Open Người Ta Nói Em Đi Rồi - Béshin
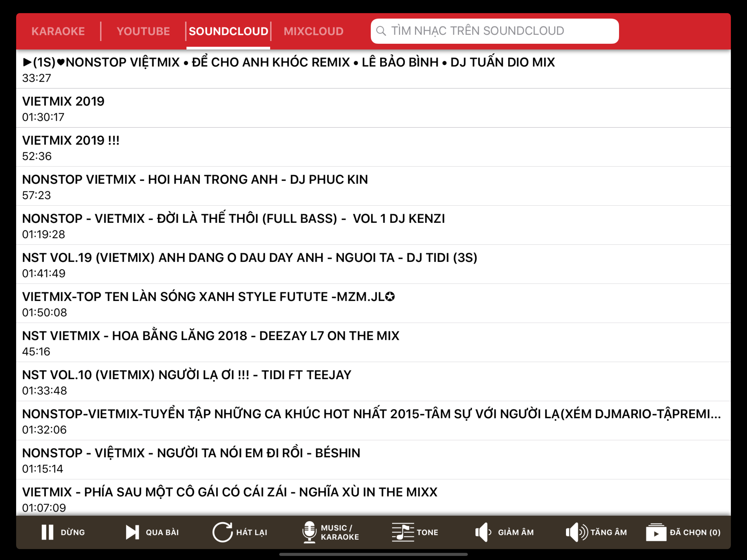Screen dimensions: 747x560 pyautogui.click(x=373, y=460)
